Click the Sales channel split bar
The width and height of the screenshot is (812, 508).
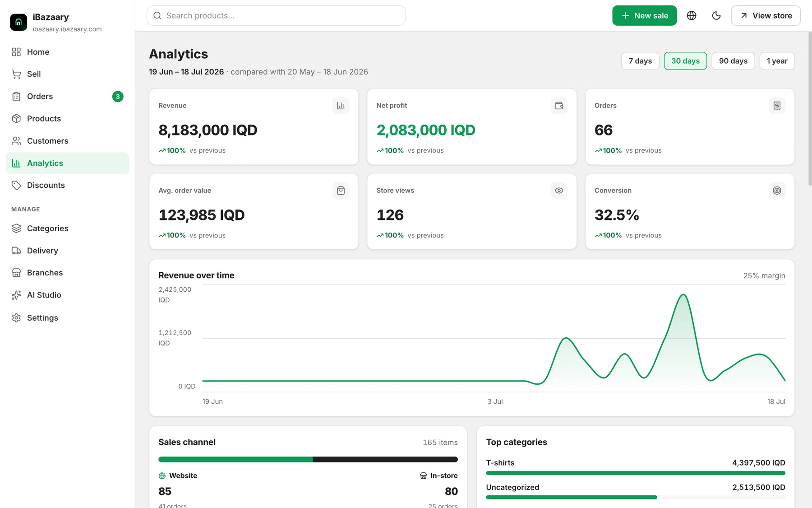(308, 460)
